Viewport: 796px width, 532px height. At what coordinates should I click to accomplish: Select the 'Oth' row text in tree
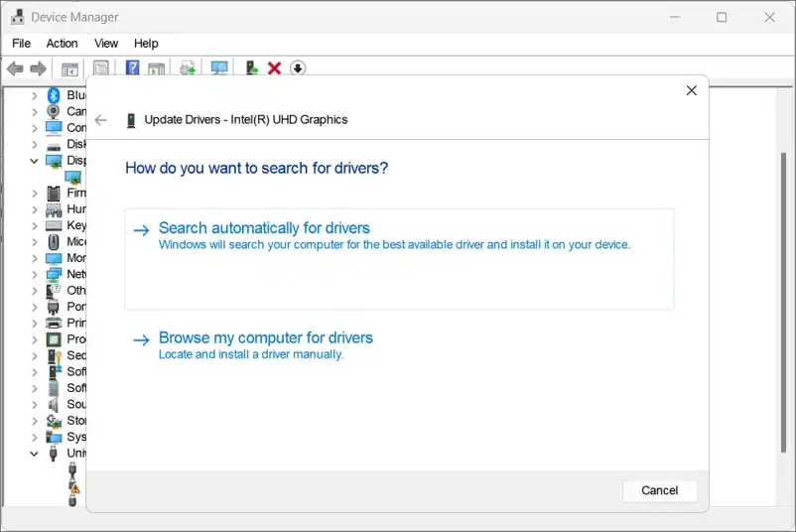[76, 291]
